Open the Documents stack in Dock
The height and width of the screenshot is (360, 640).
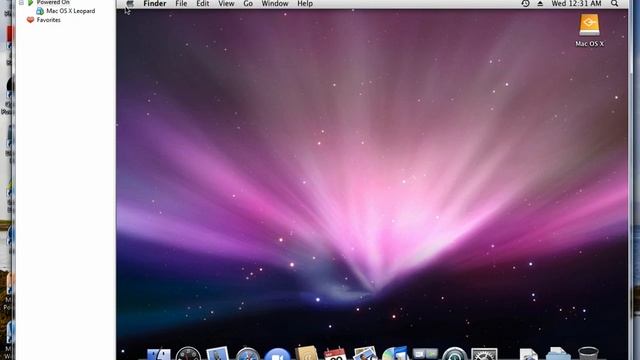(x=528, y=354)
